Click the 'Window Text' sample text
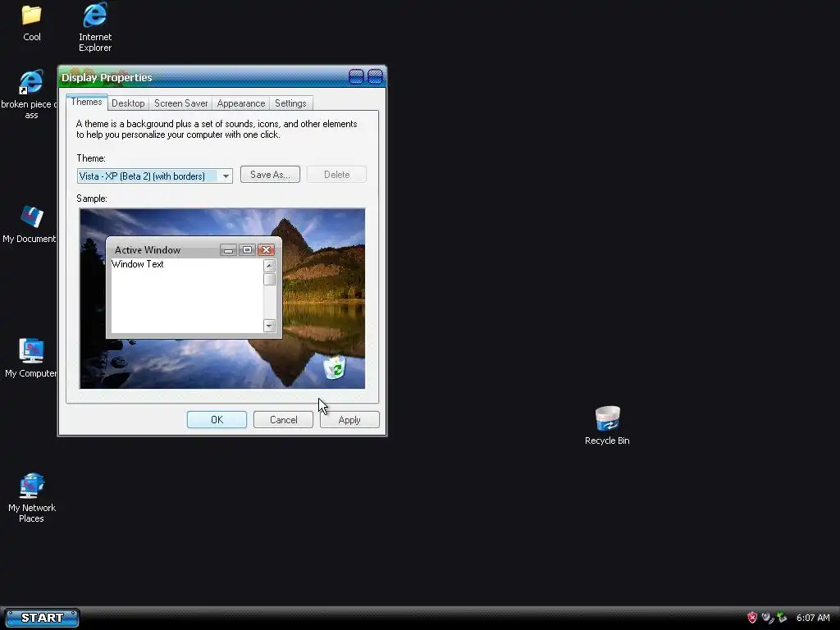This screenshot has width=840, height=630. (138, 264)
